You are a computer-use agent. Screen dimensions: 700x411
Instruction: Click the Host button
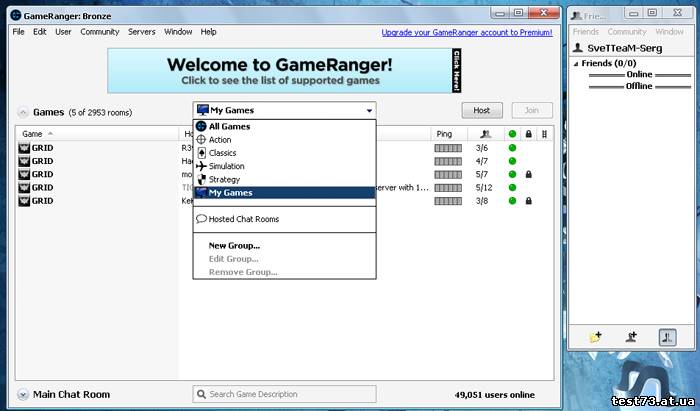[482, 110]
